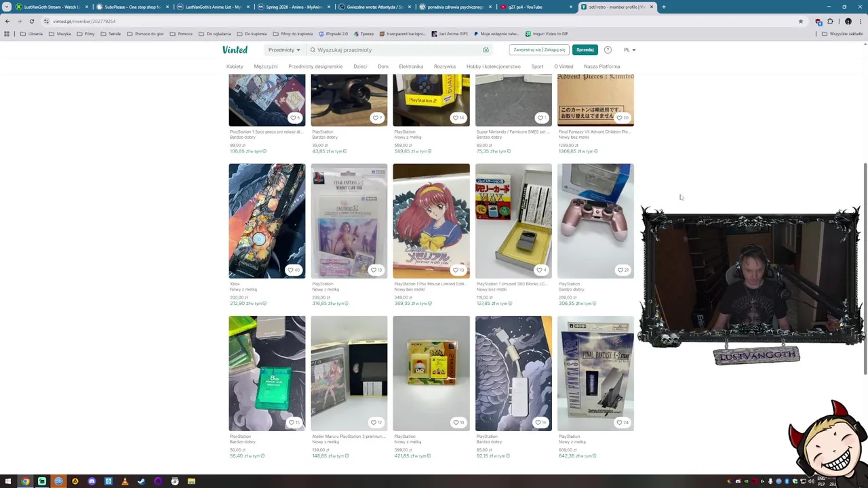Viewport: 868px width, 488px height.
Task: Click the O Vinted link
Action: click(x=564, y=66)
